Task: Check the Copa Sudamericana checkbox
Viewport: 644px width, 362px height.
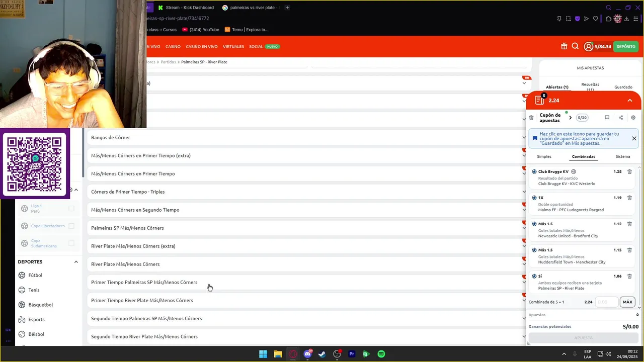Action: coord(71,243)
